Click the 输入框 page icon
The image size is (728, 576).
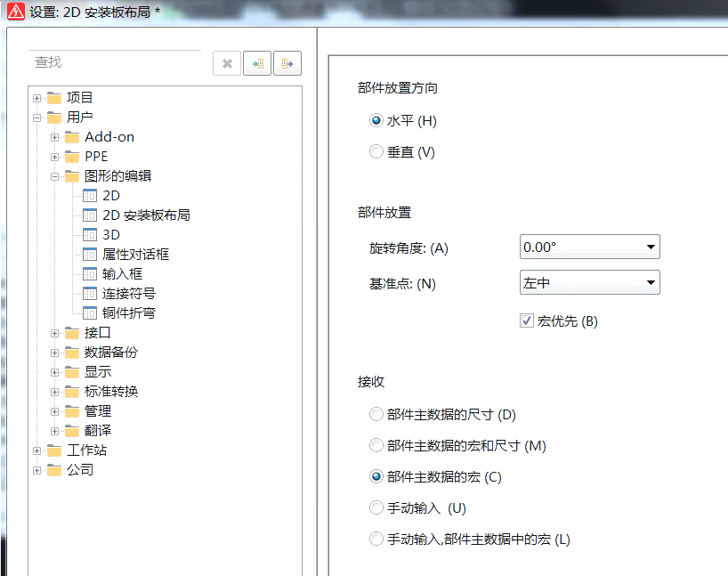tap(90, 273)
